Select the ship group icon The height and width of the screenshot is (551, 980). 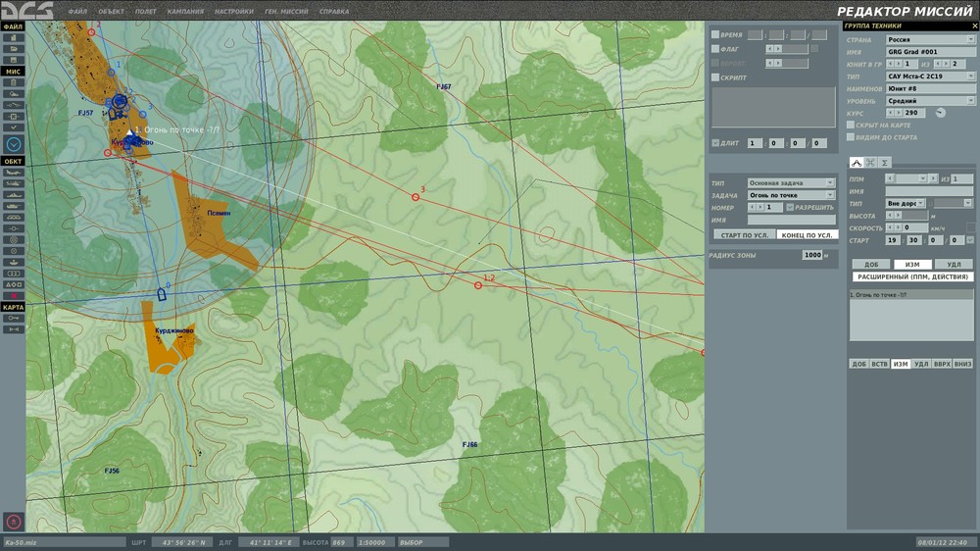pos(13,195)
